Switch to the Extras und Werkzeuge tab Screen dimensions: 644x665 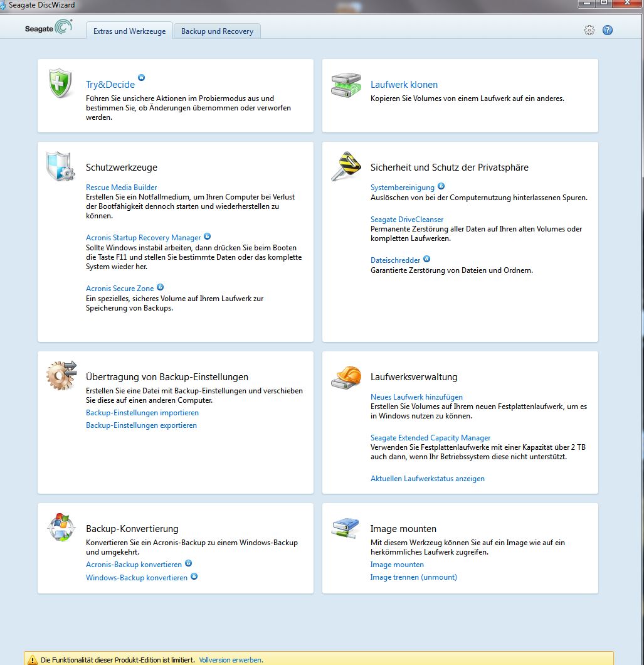[x=129, y=31]
